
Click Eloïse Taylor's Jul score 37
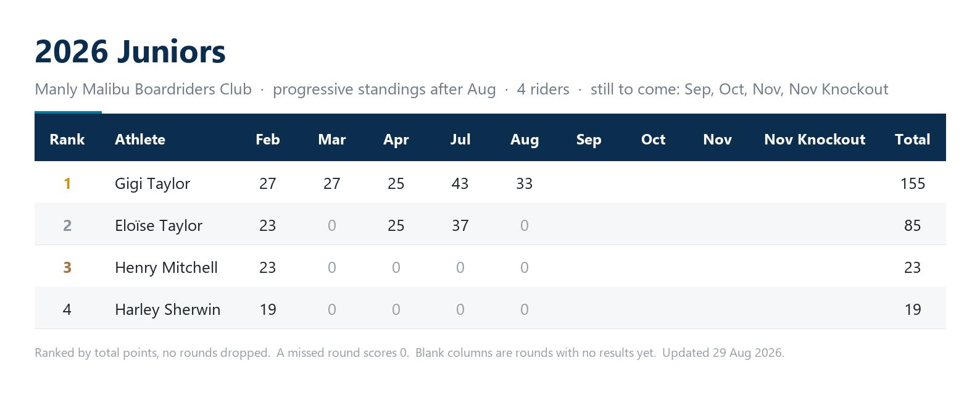pyautogui.click(x=460, y=226)
